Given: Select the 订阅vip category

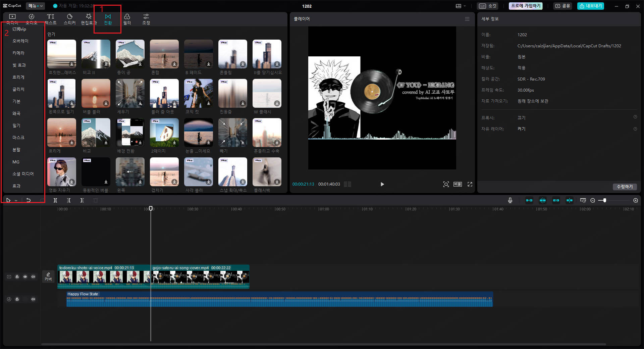Looking at the screenshot, I should point(19,29).
